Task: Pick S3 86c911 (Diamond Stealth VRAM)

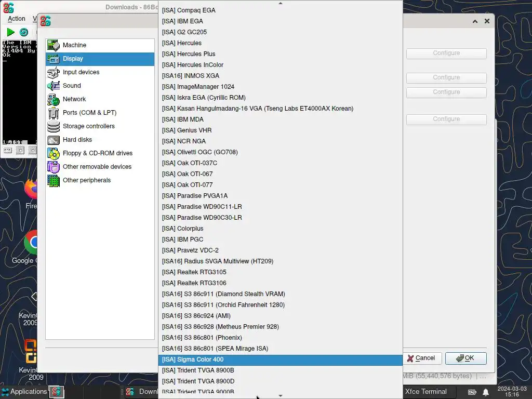Action: [280, 294]
